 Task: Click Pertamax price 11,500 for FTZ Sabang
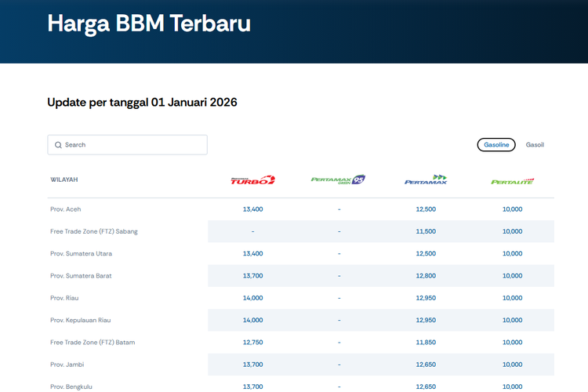[x=426, y=231]
